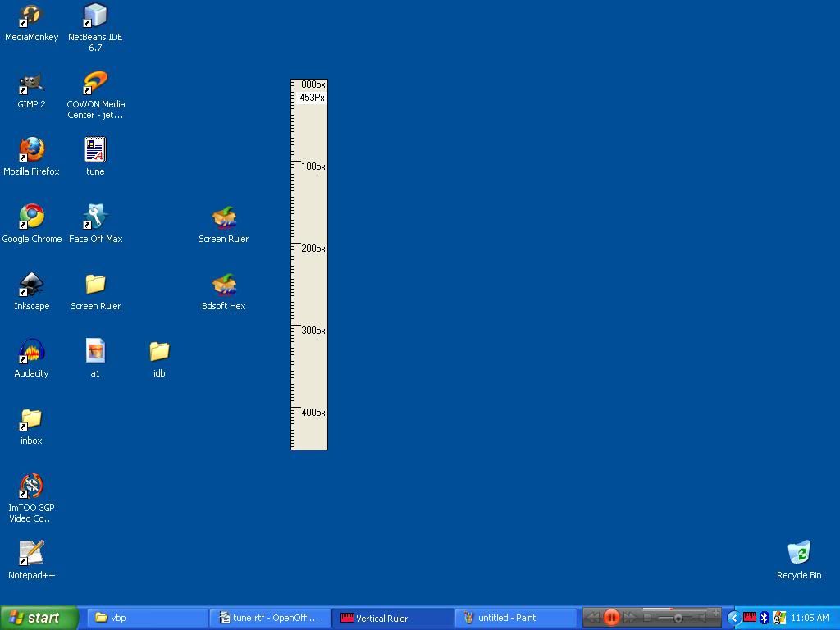Screen dimensions: 840x630
Task: Open the Start menu
Action: tap(39, 618)
